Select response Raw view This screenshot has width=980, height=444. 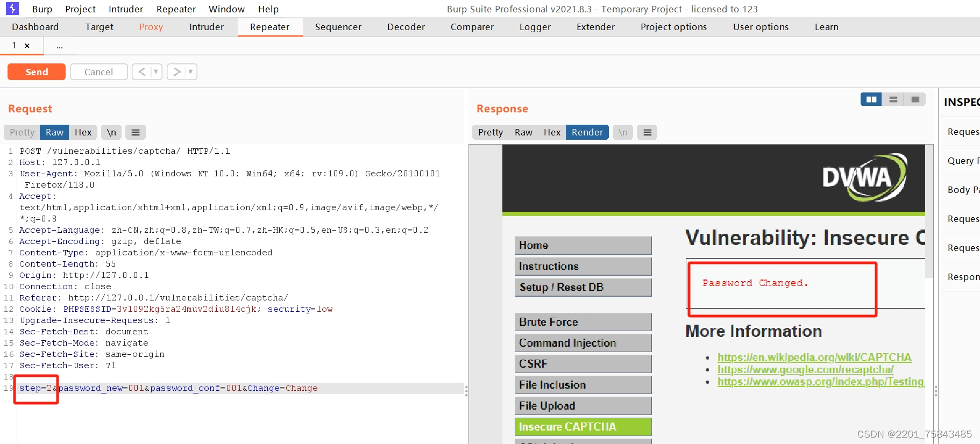(523, 132)
